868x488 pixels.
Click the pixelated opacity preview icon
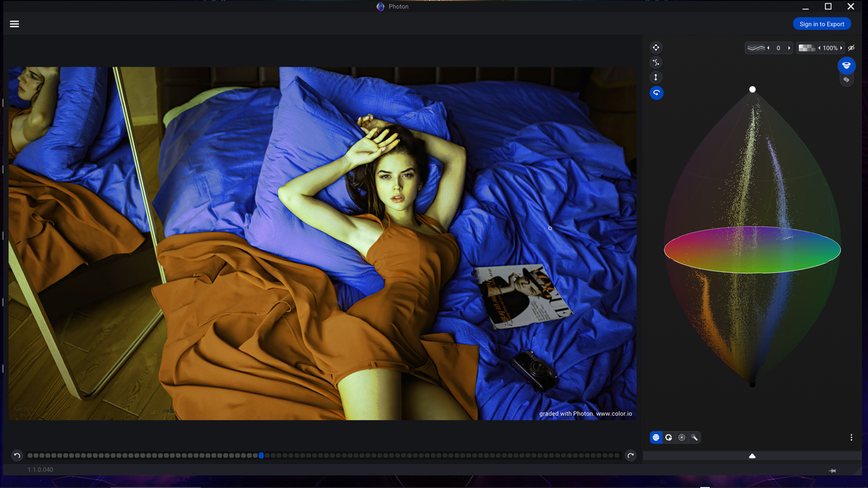pyautogui.click(x=806, y=48)
